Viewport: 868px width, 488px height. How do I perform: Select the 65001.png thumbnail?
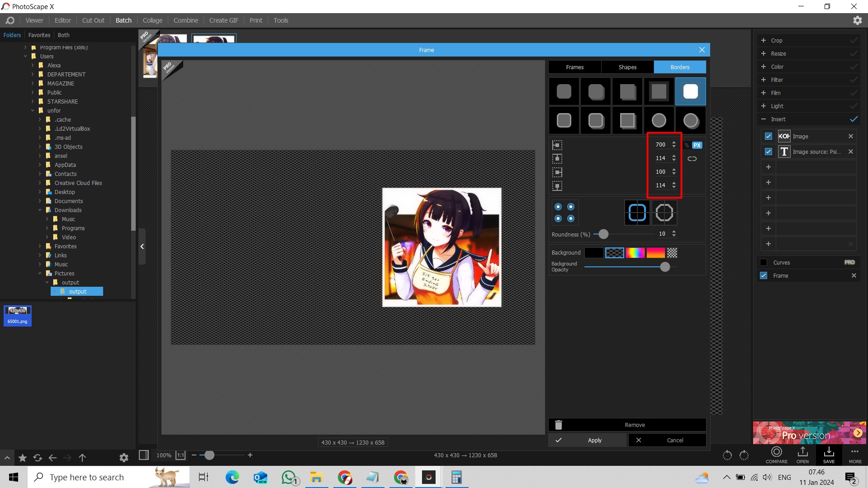pyautogui.click(x=18, y=316)
